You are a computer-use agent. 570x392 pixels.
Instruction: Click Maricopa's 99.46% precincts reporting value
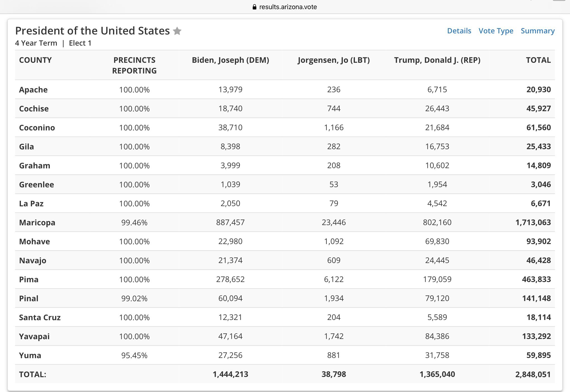pos(134,222)
